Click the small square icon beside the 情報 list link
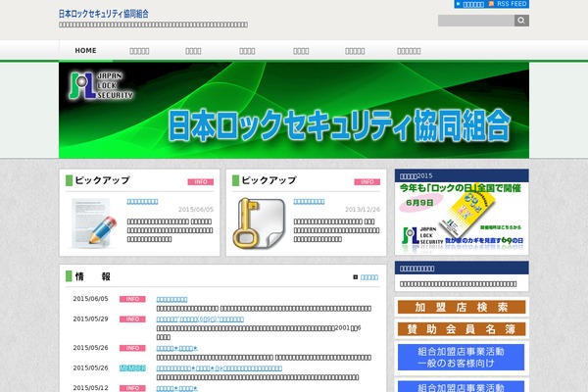This screenshot has height=392, width=588. [356, 277]
